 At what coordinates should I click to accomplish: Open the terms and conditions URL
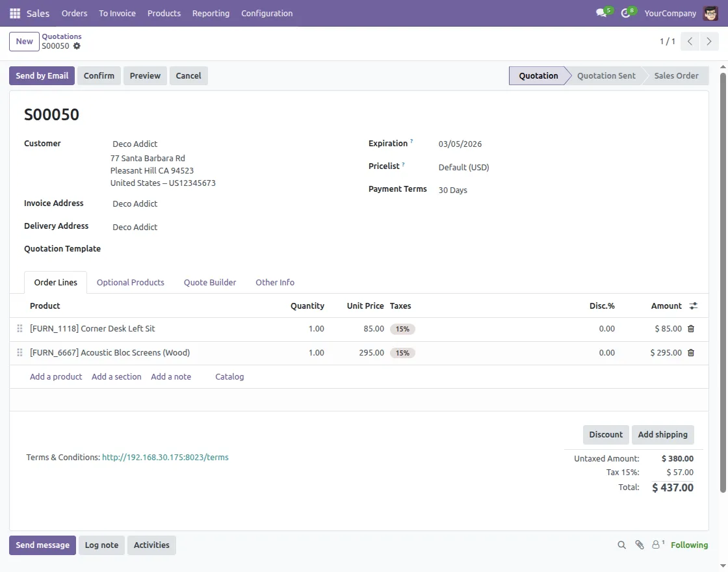(x=165, y=457)
